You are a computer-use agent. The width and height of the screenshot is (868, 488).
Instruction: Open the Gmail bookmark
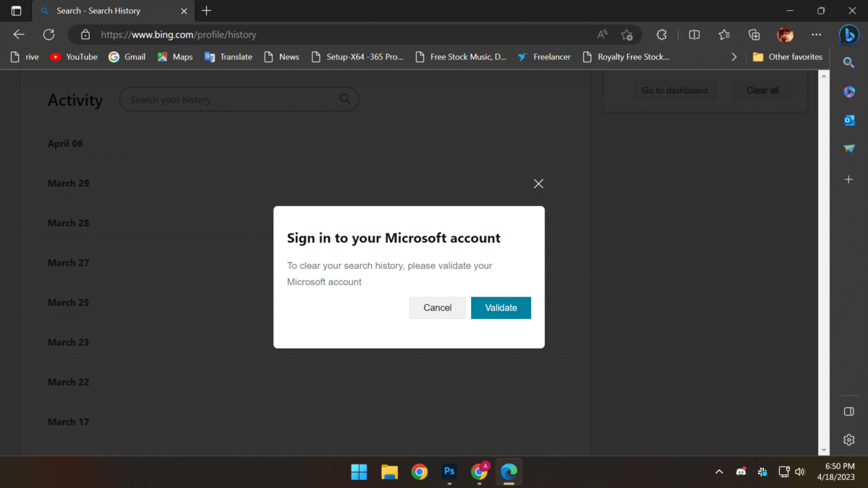(x=127, y=56)
